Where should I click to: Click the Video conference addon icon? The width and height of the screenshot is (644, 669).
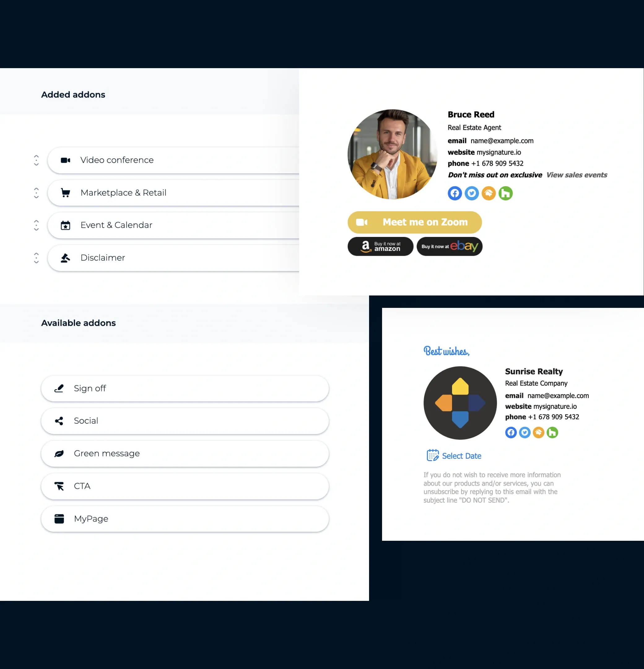tap(66, 160)
